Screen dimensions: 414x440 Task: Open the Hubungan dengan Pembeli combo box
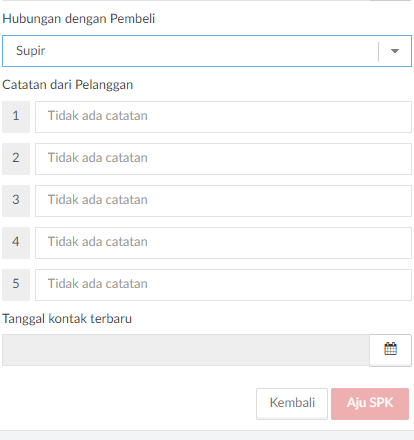click(207, 51)
